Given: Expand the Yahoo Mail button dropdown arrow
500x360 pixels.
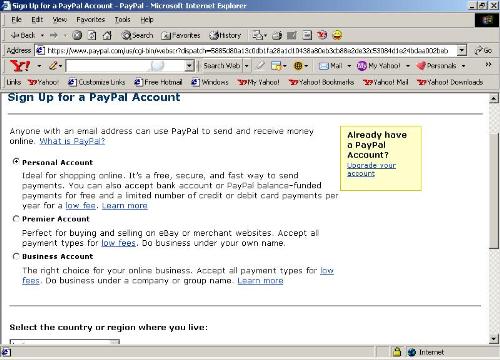Looking at the screenshot, I should 349,66.
